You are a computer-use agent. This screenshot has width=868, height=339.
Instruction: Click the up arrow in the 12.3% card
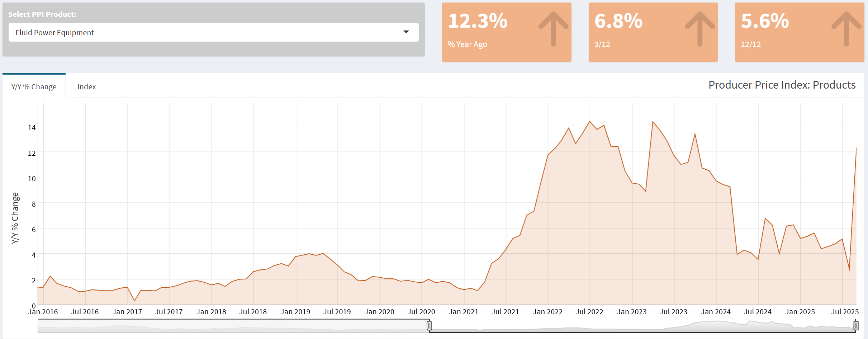point(553,29)
